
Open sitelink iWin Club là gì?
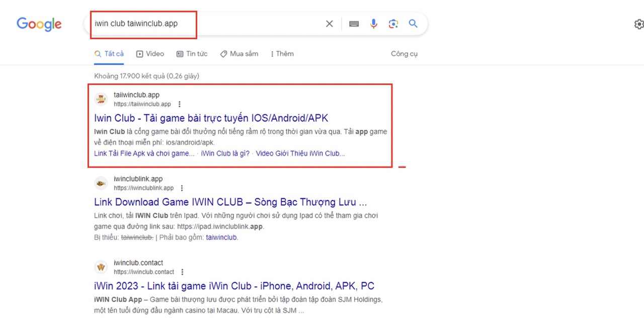click(x=225, y=153)
